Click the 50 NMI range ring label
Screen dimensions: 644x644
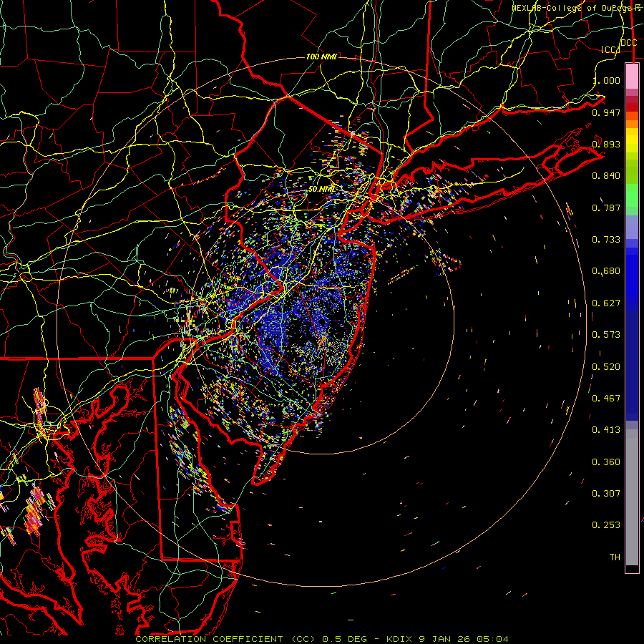tap(321, 189)
